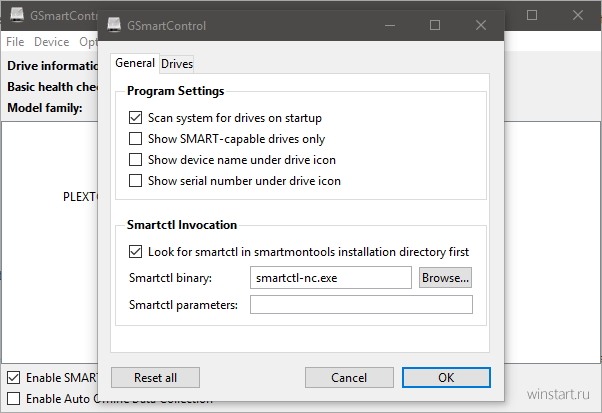Viewport: 602px width, 413px height.
Task: Minimize the preferences dialog
Action: coord(390,25)
